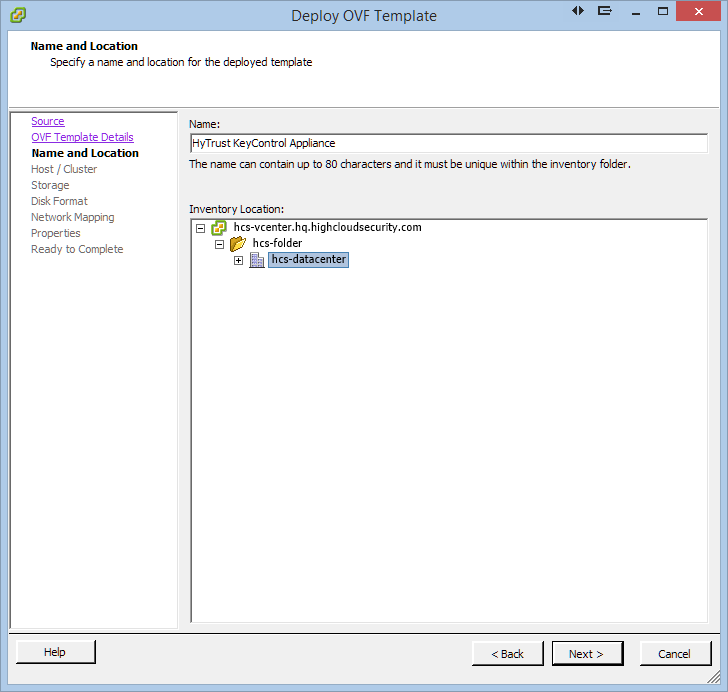Click the Properties wizard step
Viewport: 728px width, 692px height.
tap(56, 233)
